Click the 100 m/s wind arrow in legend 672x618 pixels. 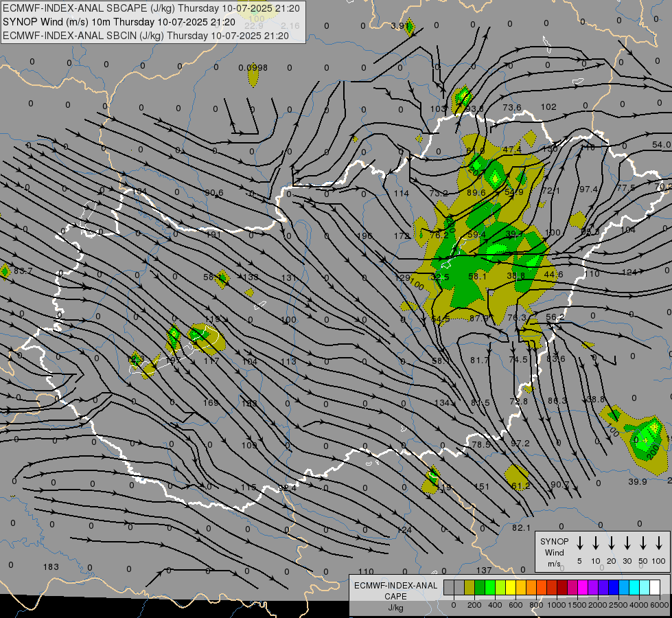click(659, 543)
